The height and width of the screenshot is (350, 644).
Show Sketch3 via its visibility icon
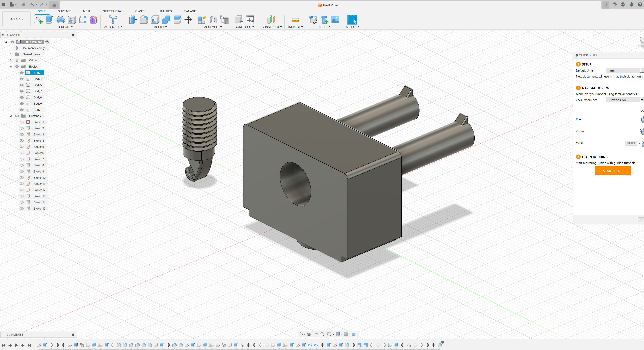click(22, 134)
